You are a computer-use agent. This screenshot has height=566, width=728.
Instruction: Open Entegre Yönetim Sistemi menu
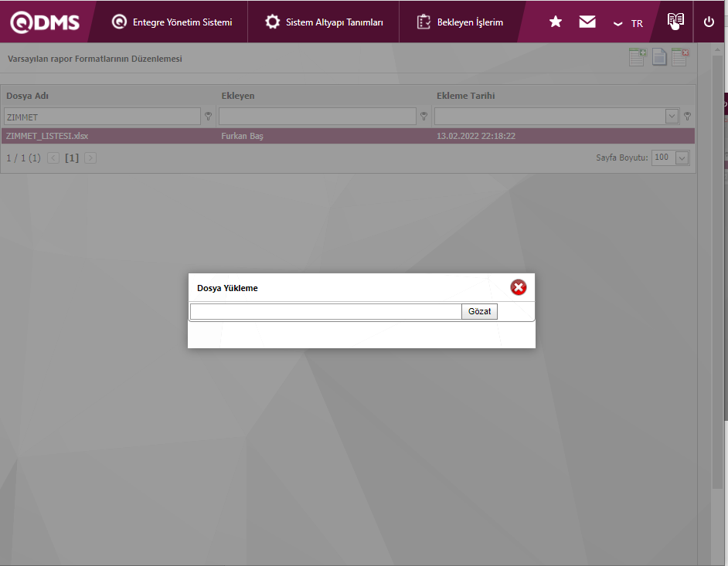(172, 22)
